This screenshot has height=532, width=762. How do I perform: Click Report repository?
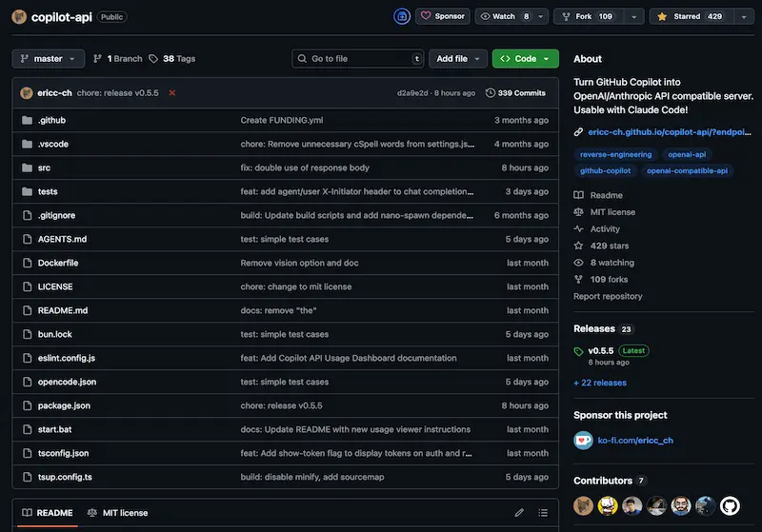(x=608, y=296)
